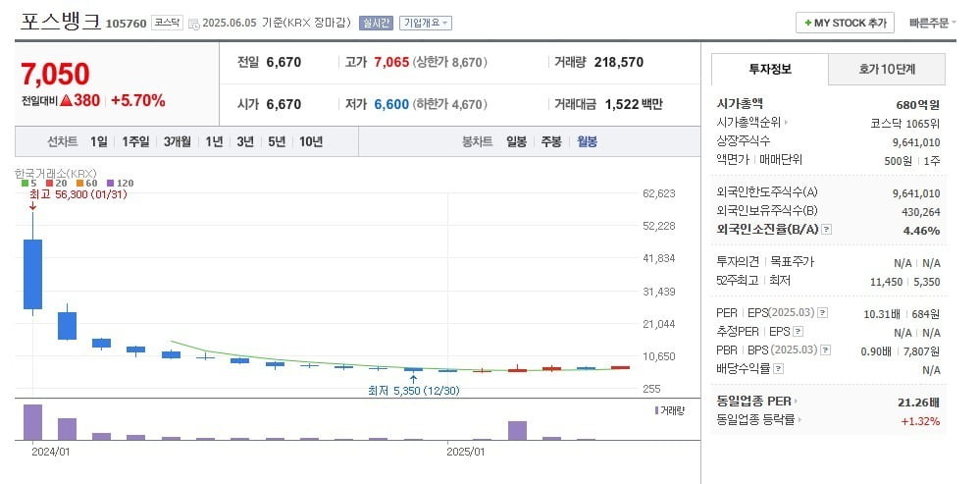Click the MY STOCK 추가 button

point(845,24)
